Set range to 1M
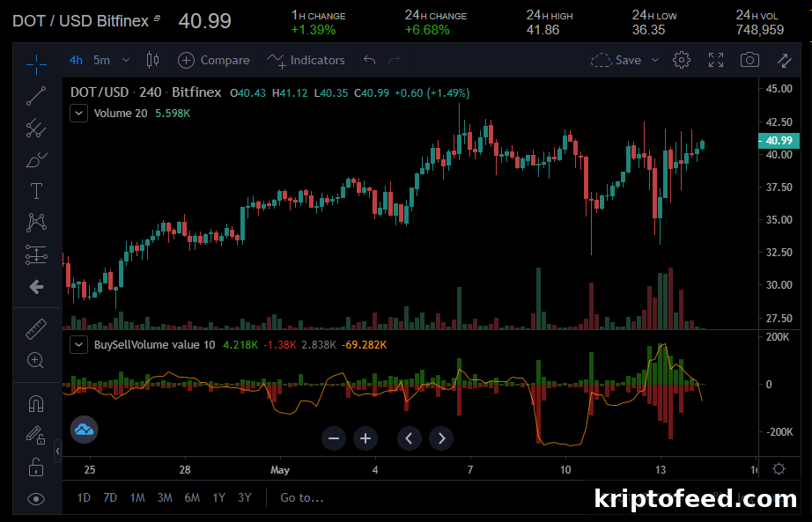Screen dimensions: 812x522 point(137,497)
